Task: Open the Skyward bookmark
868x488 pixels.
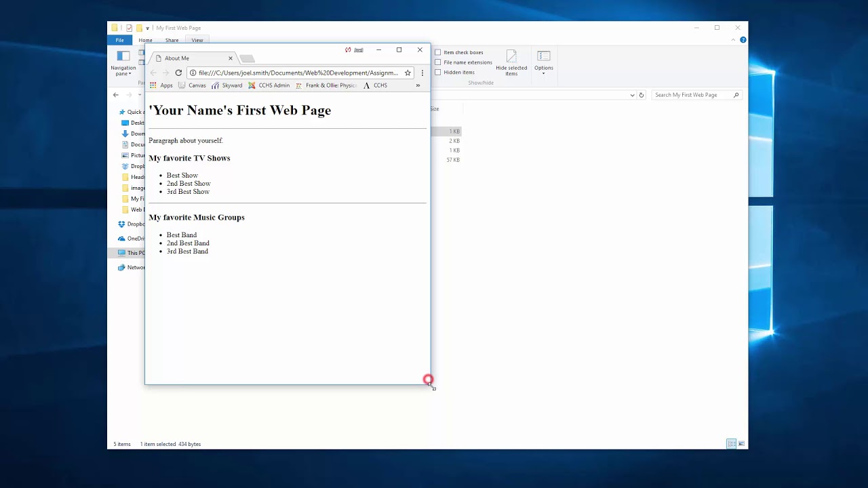Action: 226,85
